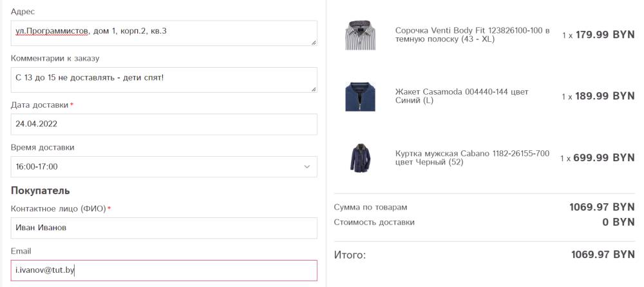Click the Итого total amount 1069.97 BYN

point(603,255)
